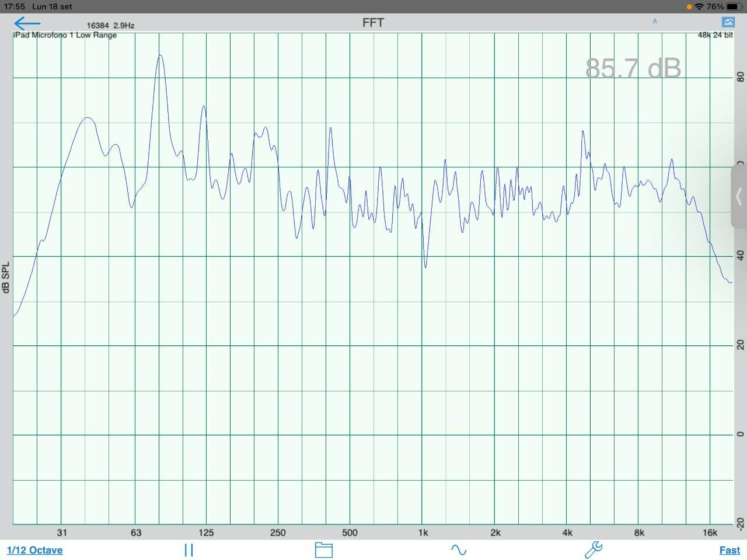Tap the Wi-Fi status icon
Screen dimensions: 747x560
pyautogui.click(x=699, y=6)
